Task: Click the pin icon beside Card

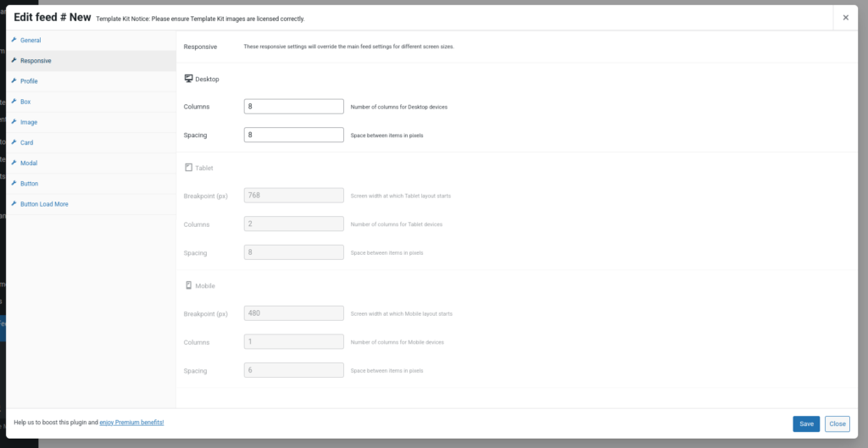Action: (14, 142)
